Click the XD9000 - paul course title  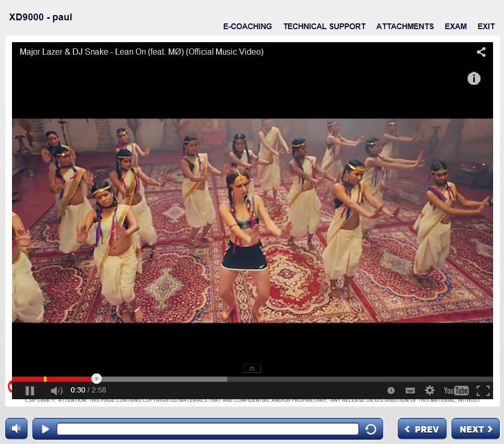[41, 17]
